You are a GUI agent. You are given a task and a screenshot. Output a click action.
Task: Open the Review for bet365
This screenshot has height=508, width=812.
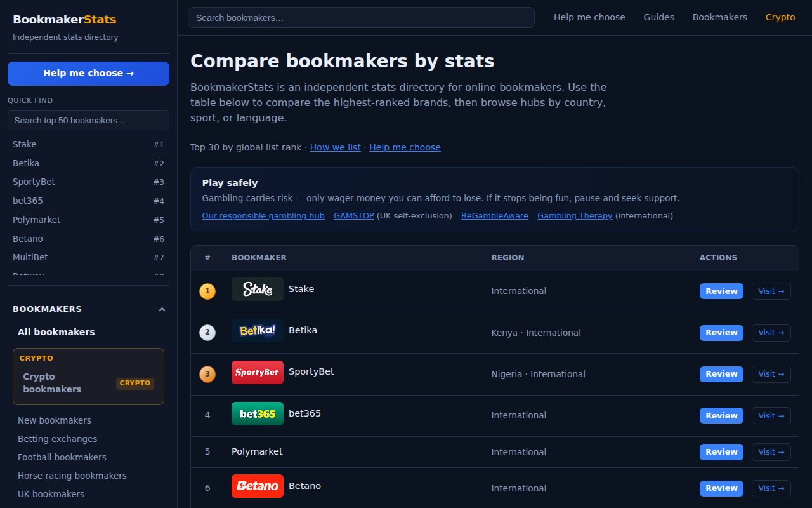coord(721,415)
